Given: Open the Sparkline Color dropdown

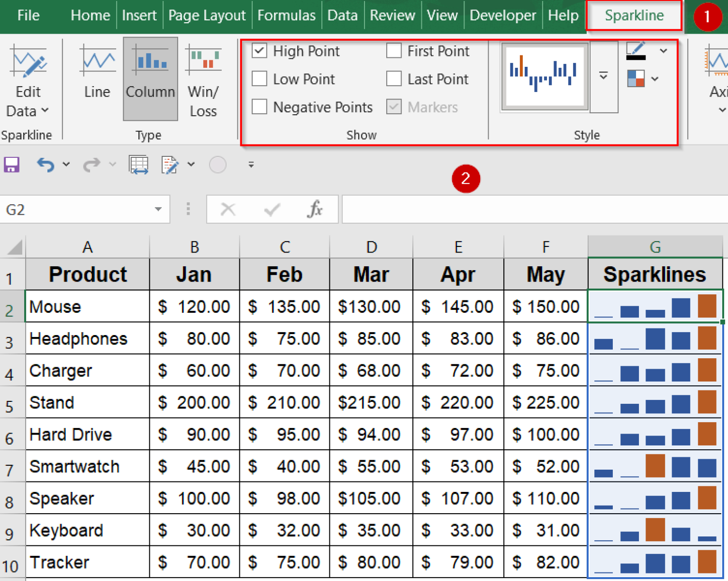Looking at the screenshot, I should tap(663, 51).
